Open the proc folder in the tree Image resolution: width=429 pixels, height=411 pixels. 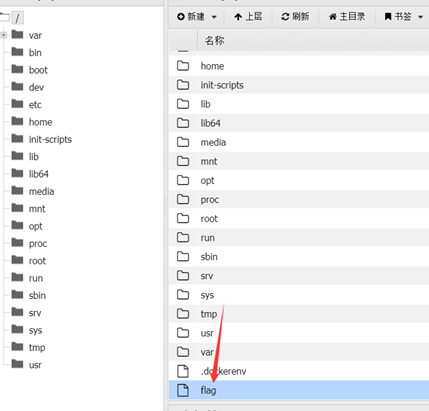tap(38, 244)
